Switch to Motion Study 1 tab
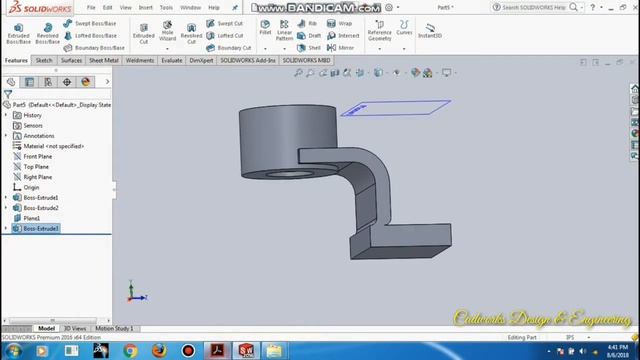640x360 pixels. coord(114,329)
